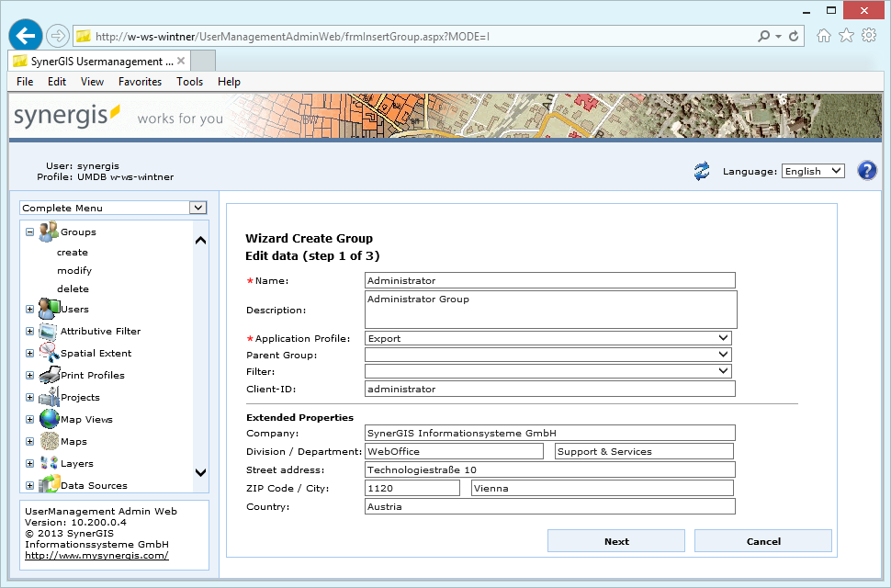Click the refresh arrows icon beside Language
Image resolution: width=891 pixels, height=588 pixels.
[702, 171]
